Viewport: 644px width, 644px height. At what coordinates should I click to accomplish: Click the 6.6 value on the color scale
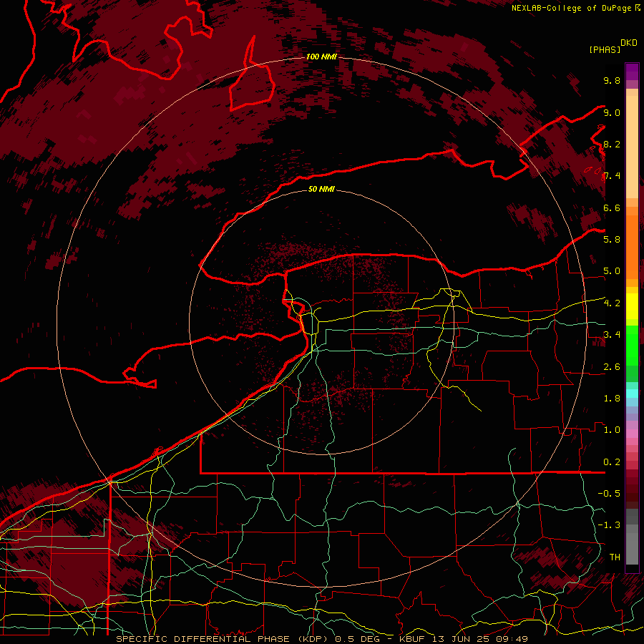(612, 208)
